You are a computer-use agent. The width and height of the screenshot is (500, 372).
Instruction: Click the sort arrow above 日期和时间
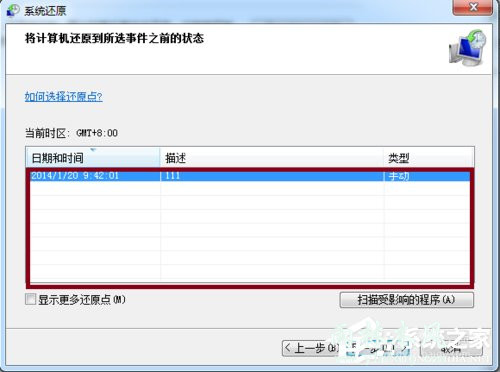(93, 150)
